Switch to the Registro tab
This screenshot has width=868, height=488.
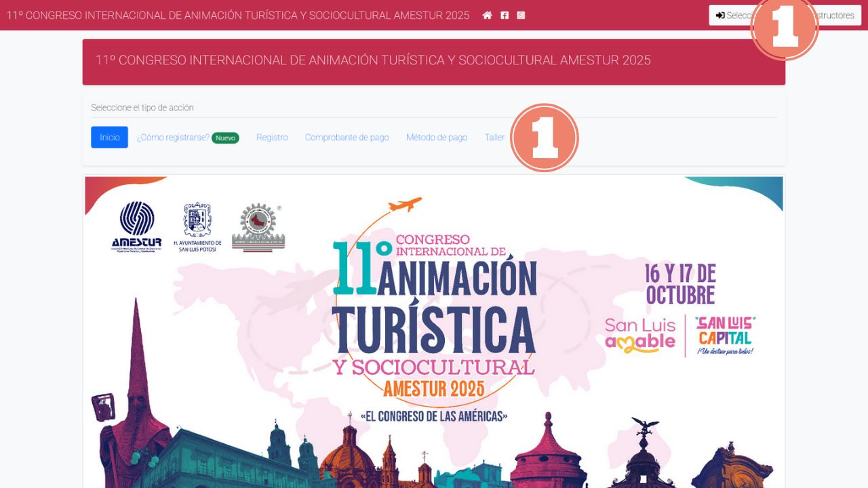click(x=272, y=138)
